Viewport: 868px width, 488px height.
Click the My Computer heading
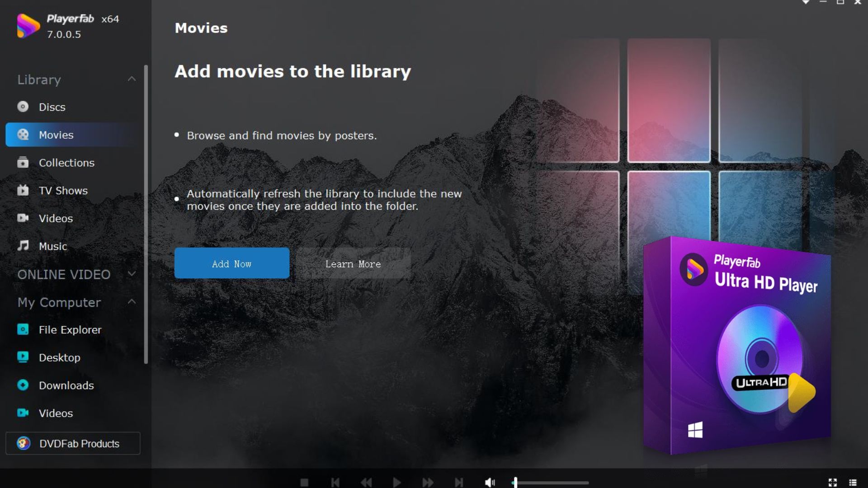pyautogui.click(x=59, y=302)
